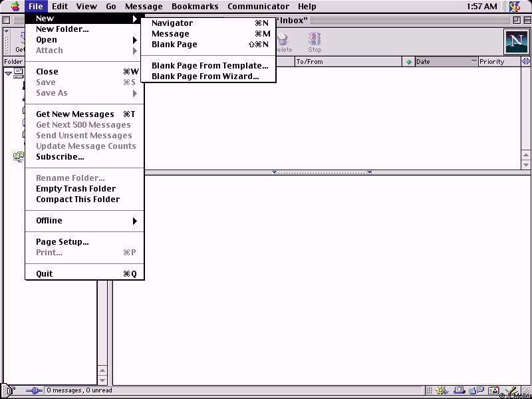Screen dimensions: 532x399
Task: Choose Blank Page From Template
Action: (x=209, y=66)
